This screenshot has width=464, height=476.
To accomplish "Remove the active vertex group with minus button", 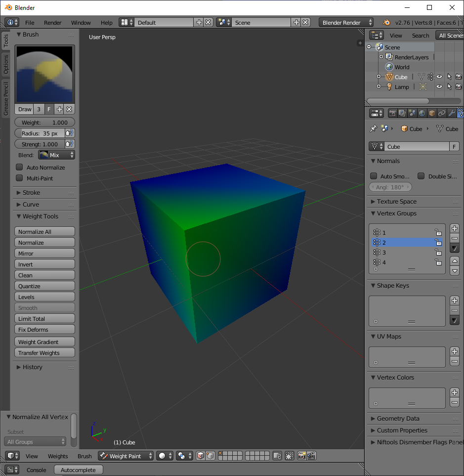I will [454, 238].
